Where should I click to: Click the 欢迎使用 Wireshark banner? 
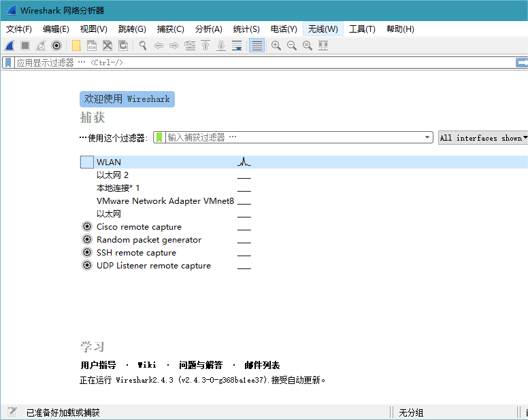tap(127, 99)
